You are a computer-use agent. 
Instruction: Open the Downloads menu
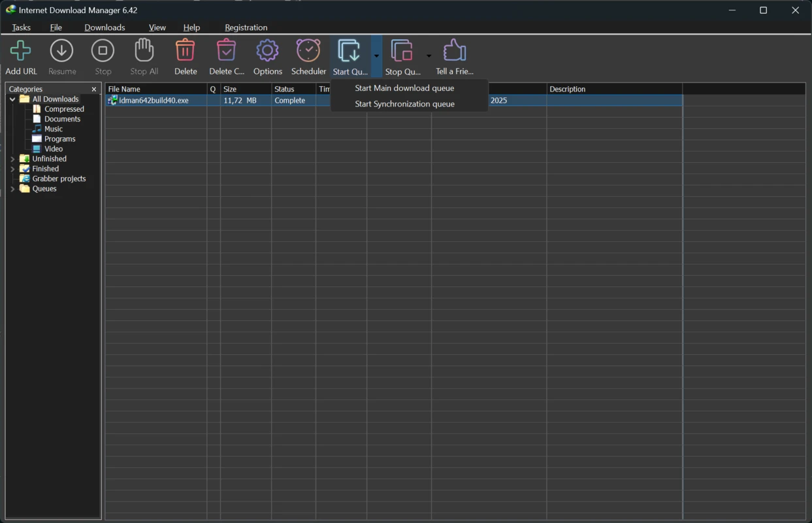click(105, 27)
